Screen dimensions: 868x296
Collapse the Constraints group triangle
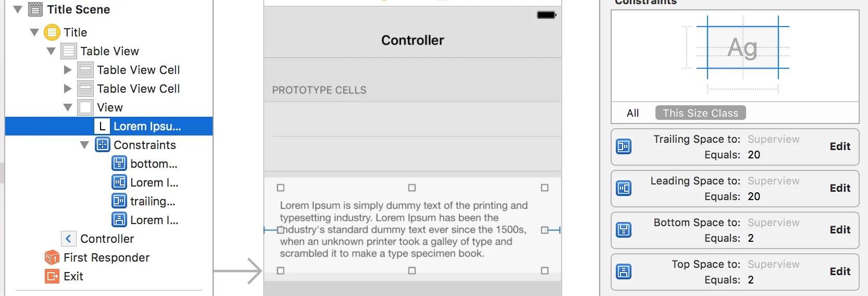(84, 145)
